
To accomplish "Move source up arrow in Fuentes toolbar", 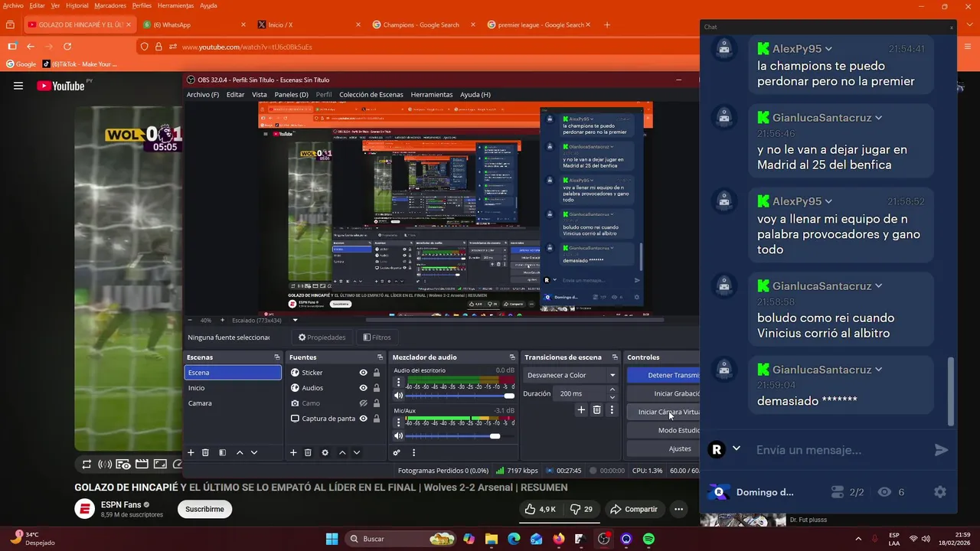I will pos(342,452).
